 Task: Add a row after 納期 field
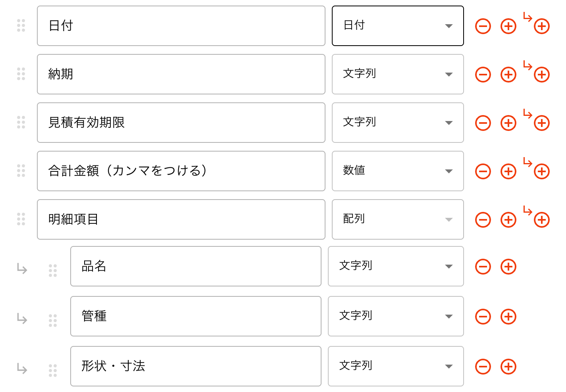pos(508,75)
